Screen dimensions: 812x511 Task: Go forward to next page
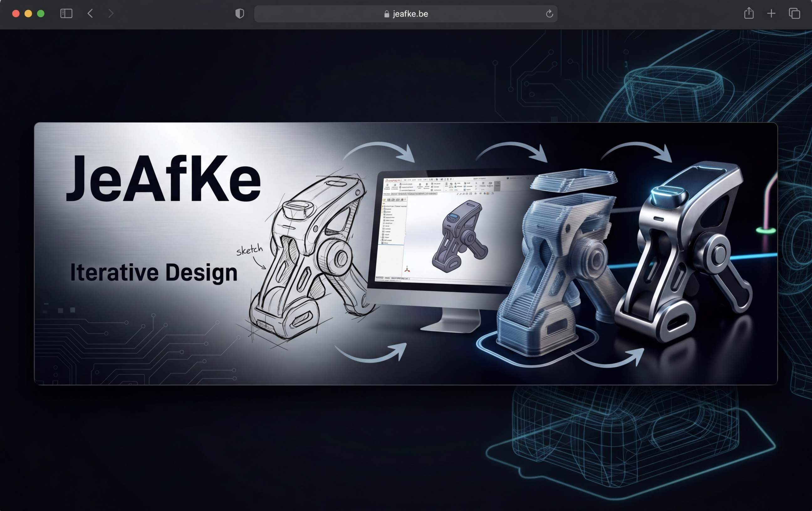click(x=111, y=13)
